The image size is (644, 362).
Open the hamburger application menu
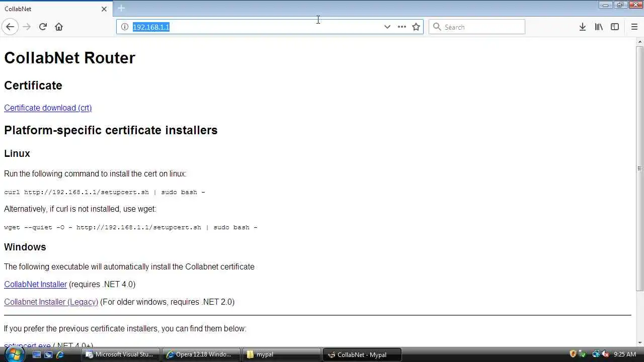tap(634, 27)
